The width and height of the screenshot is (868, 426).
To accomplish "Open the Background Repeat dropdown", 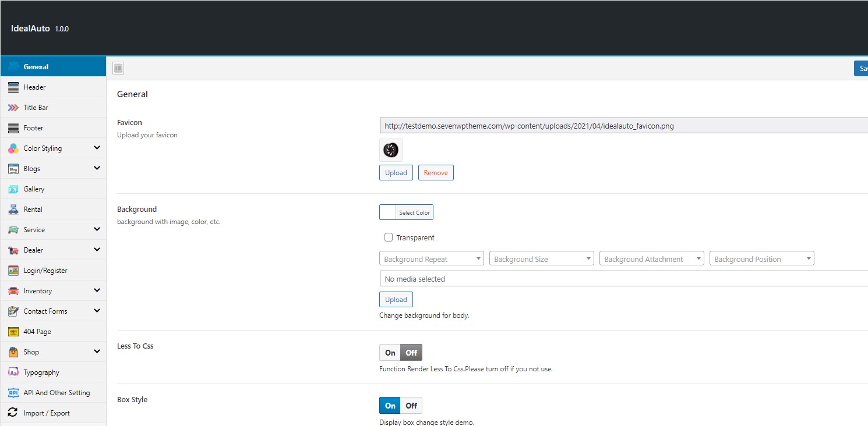I will [x=431, y=259].
